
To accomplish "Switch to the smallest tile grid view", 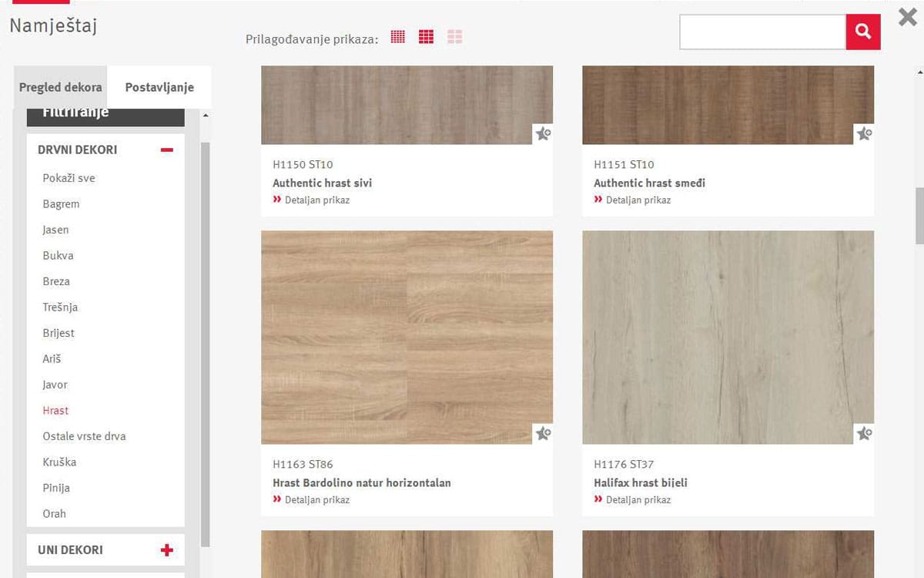I will pyautogui.click(x=397, y=37).
